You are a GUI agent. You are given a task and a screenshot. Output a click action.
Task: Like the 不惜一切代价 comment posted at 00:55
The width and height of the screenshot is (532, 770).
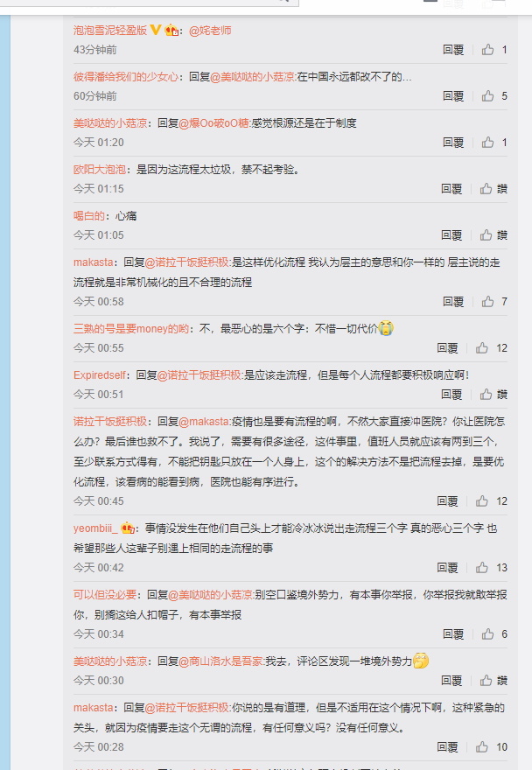[x=482, y=347]
